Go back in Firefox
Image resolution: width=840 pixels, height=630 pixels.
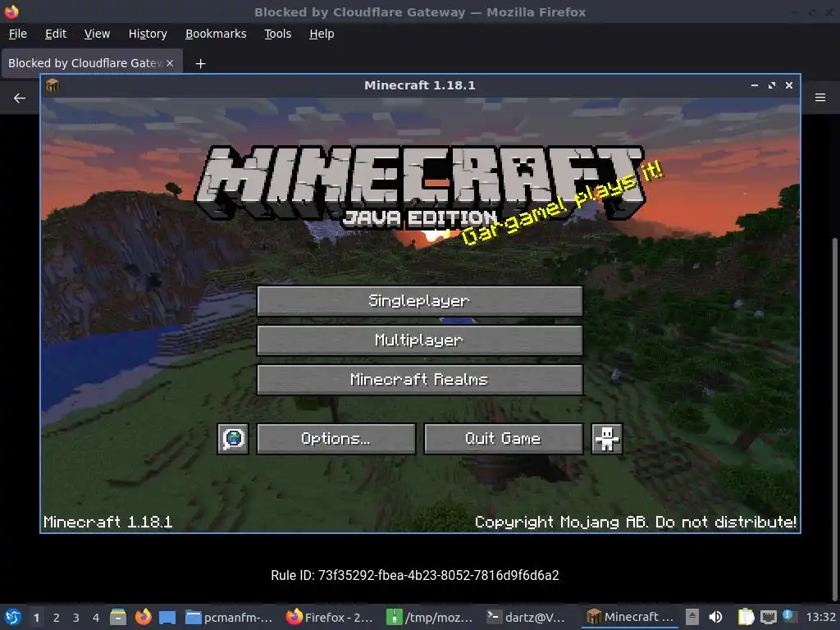click(x=20, y=98)
